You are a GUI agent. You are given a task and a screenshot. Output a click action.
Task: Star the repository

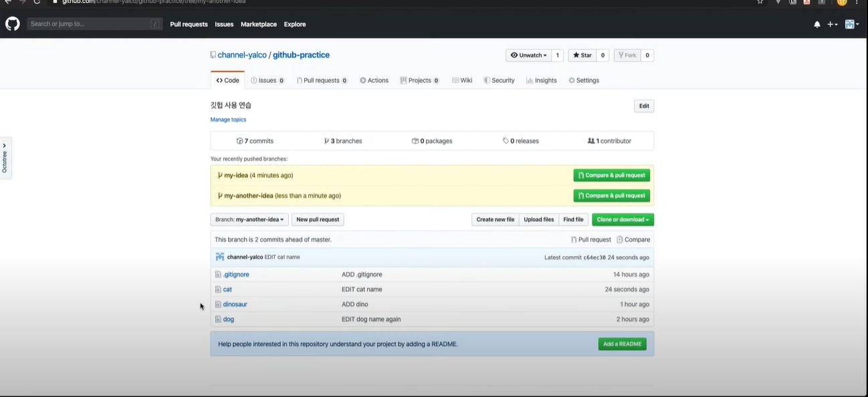(582, 55)
